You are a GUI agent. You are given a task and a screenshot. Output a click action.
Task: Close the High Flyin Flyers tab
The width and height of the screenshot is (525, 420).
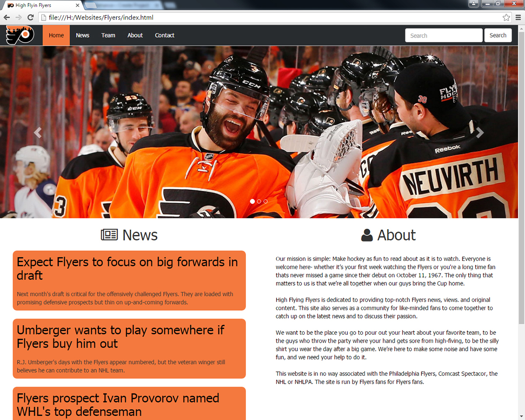[78, 6]
